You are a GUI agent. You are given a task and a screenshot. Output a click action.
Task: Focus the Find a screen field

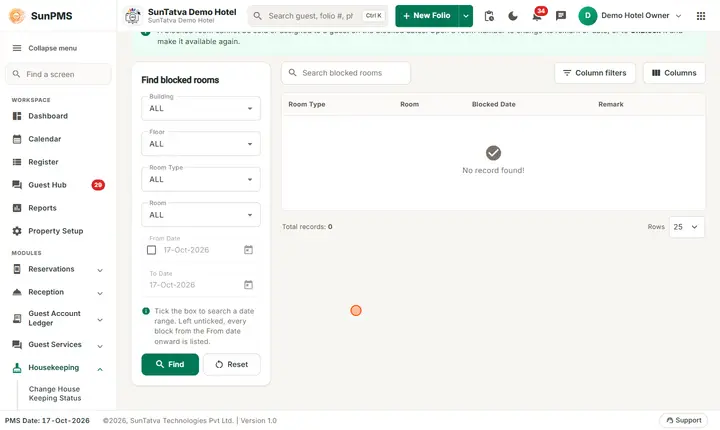point(58,74)
